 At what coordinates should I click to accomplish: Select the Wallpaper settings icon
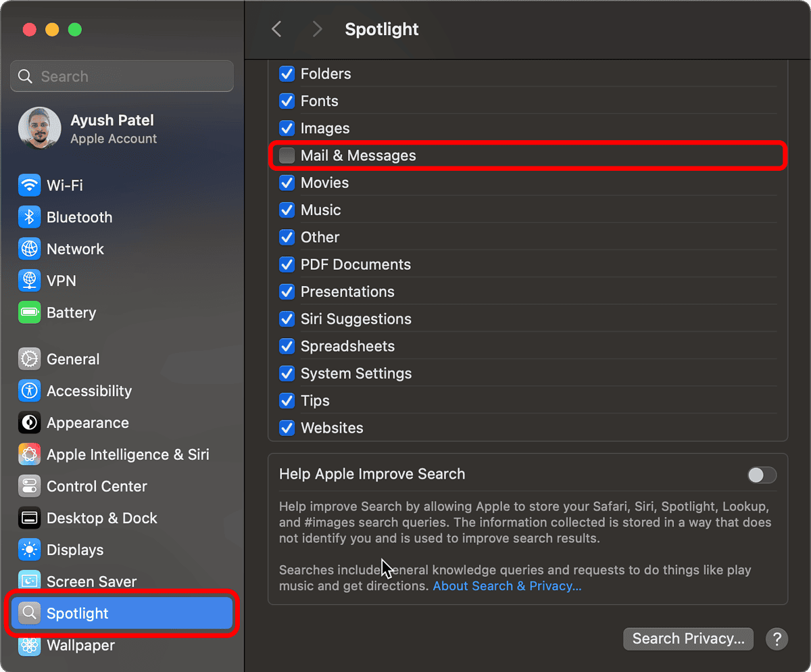(x=30, y=645)
